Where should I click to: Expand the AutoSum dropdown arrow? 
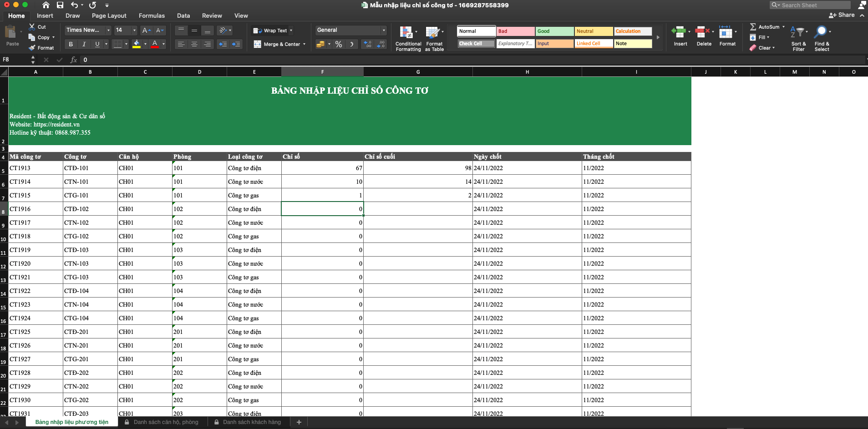(783, 27)
